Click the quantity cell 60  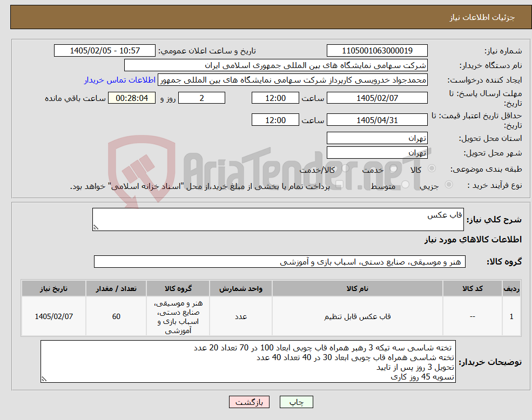116,316
